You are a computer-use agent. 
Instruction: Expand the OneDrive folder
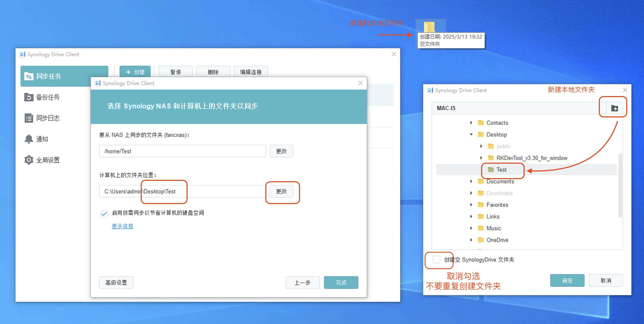click(471, 240)
